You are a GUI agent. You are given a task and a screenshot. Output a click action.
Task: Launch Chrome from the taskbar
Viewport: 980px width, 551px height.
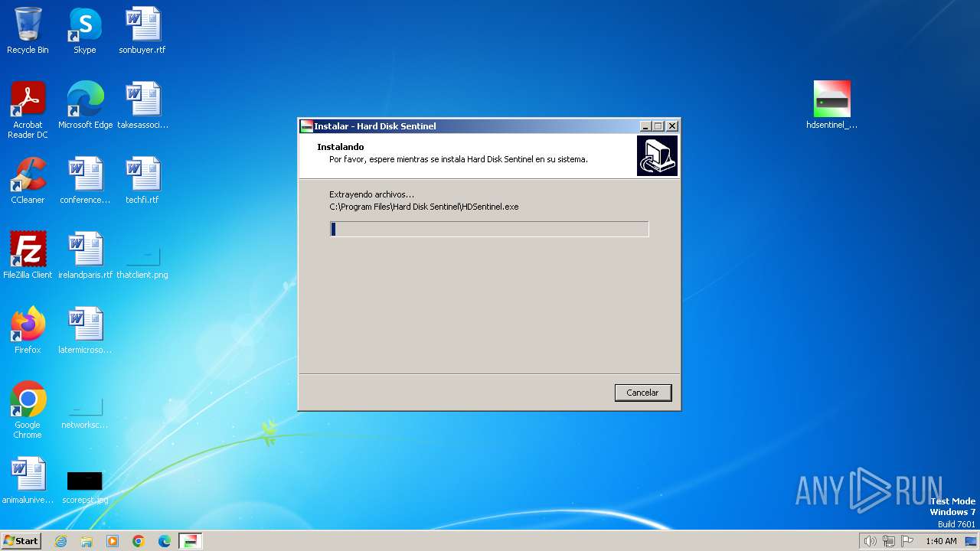[x=139, y=541]
